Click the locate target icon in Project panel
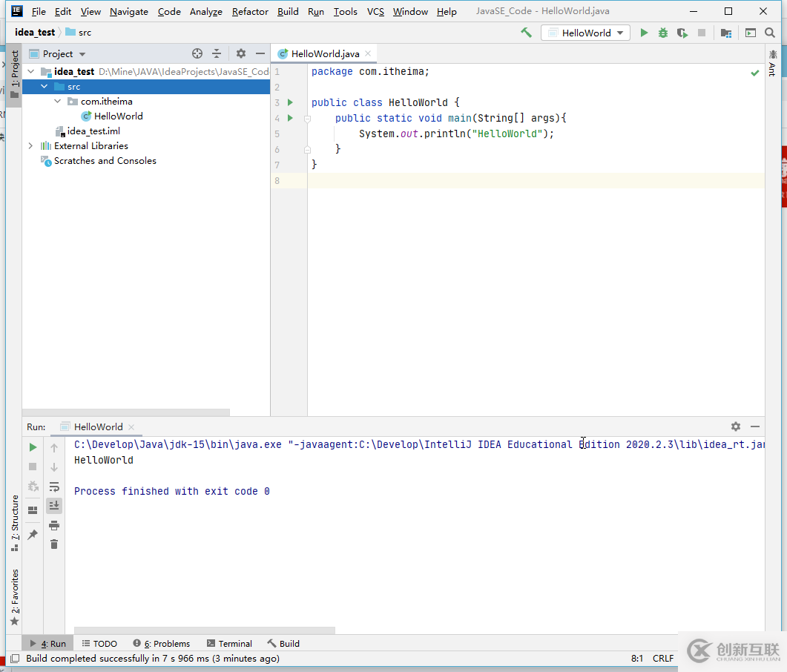The height and width of the screenshot is (672, 787). tap(197, 53)
